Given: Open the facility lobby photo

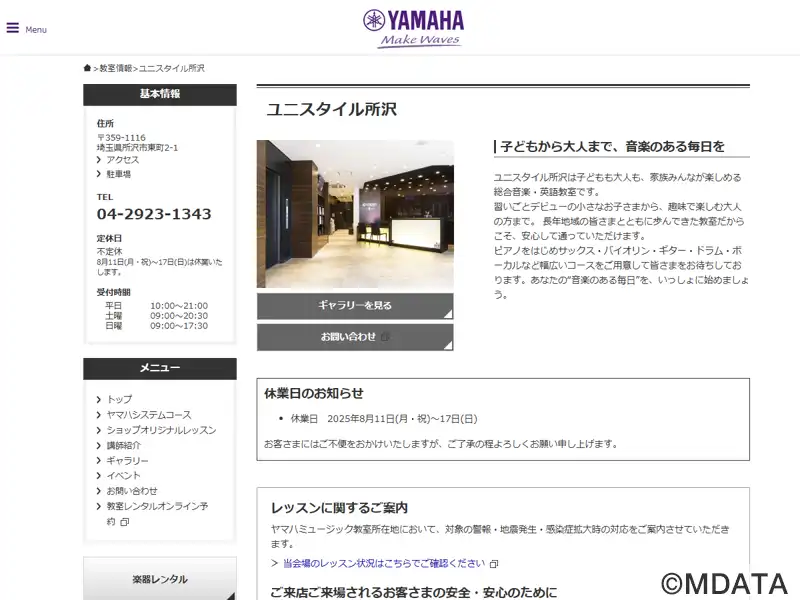Looking at the screenshot, I should [x=355, y=214].
